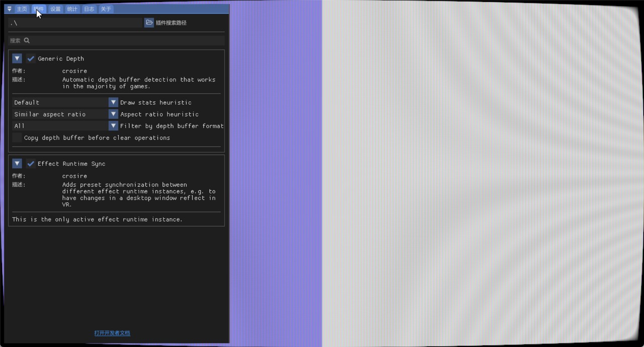Click the author name crosire under Effect Runtime Sync
Image resolution: width=644 pixels, height=347 pixels.
74,176
